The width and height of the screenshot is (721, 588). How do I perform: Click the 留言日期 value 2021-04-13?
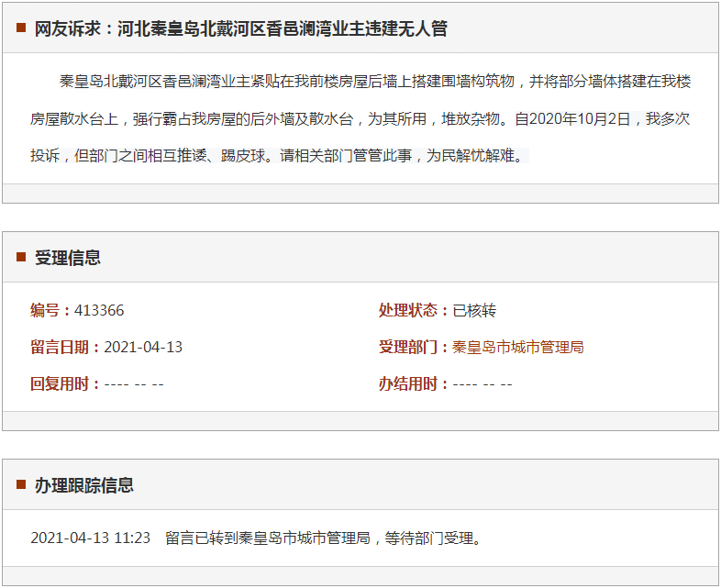pos(143,347)
